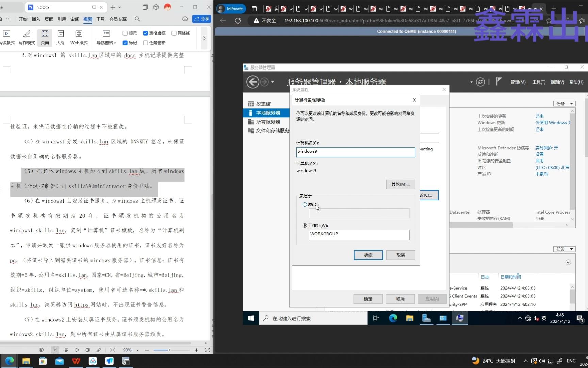Click Server Manager refresh icon
The height and width of the screenshot is (368, 588).
(x=480, y=82)
